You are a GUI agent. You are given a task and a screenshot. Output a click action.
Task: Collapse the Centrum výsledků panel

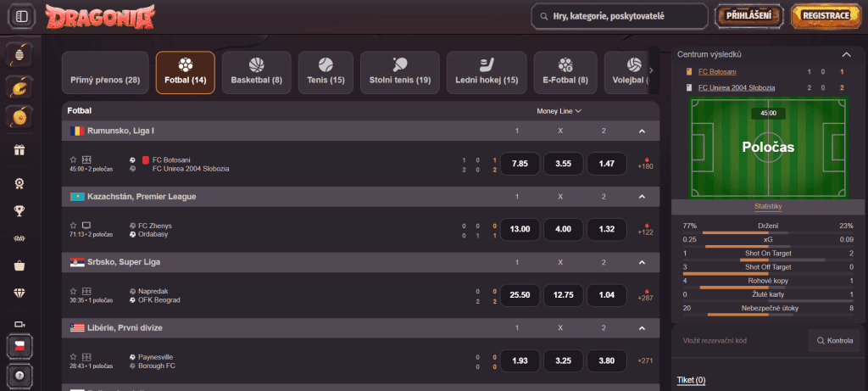pos(845,54)
